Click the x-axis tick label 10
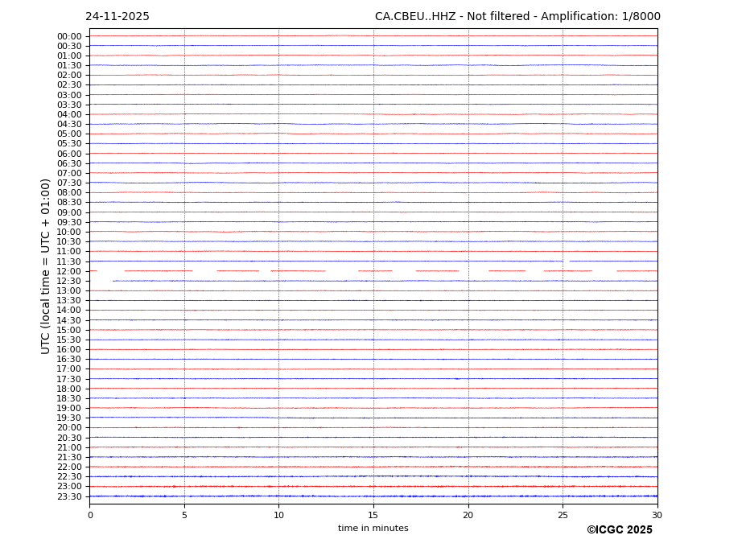 pos(278,515)
